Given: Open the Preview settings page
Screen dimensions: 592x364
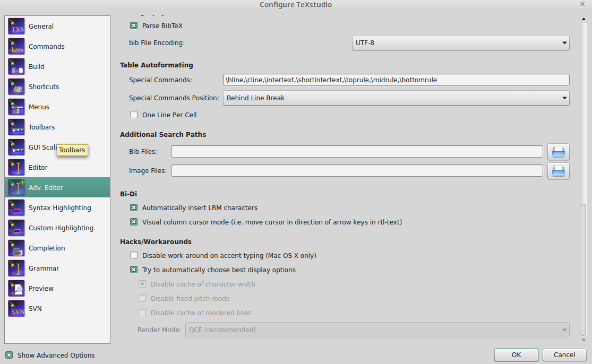Looking at the screenshot, I should 57,289.
